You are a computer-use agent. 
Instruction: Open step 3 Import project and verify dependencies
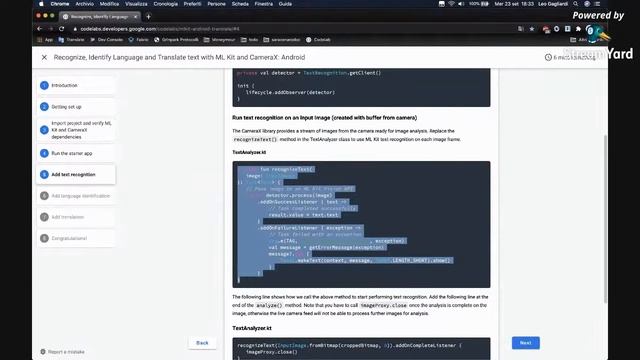pyautogui.click(x=76, y=130)
